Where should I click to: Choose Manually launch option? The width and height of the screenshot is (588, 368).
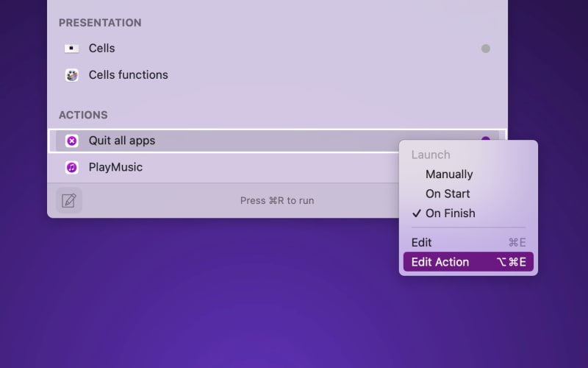(468, 174)
